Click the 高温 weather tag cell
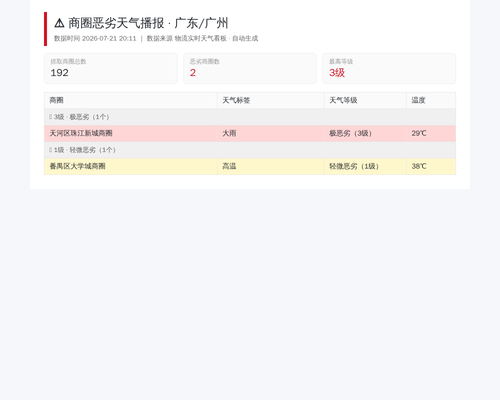The width and height of the screenshot is (500, 400). pyautogui.click(x=271, y=166)
